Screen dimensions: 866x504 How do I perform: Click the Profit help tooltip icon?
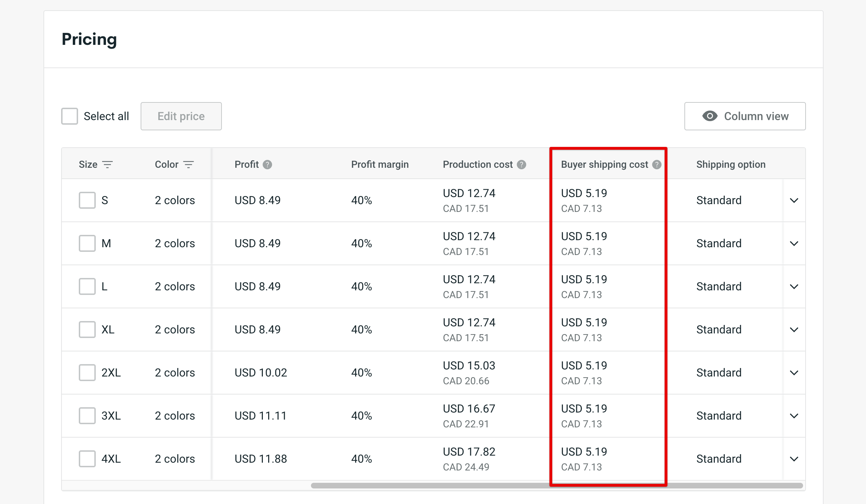coord(267,164)
